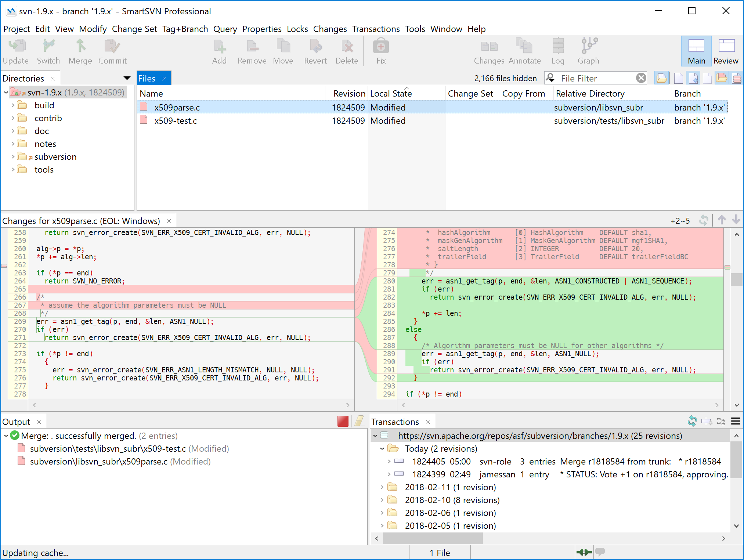
Task: Open the Log from the toolbar
Action: coord(558,51)
